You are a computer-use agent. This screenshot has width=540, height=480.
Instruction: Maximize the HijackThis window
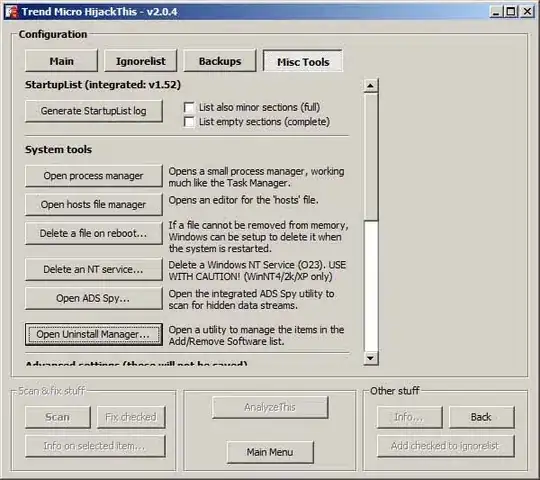click(x=511, y=12)
